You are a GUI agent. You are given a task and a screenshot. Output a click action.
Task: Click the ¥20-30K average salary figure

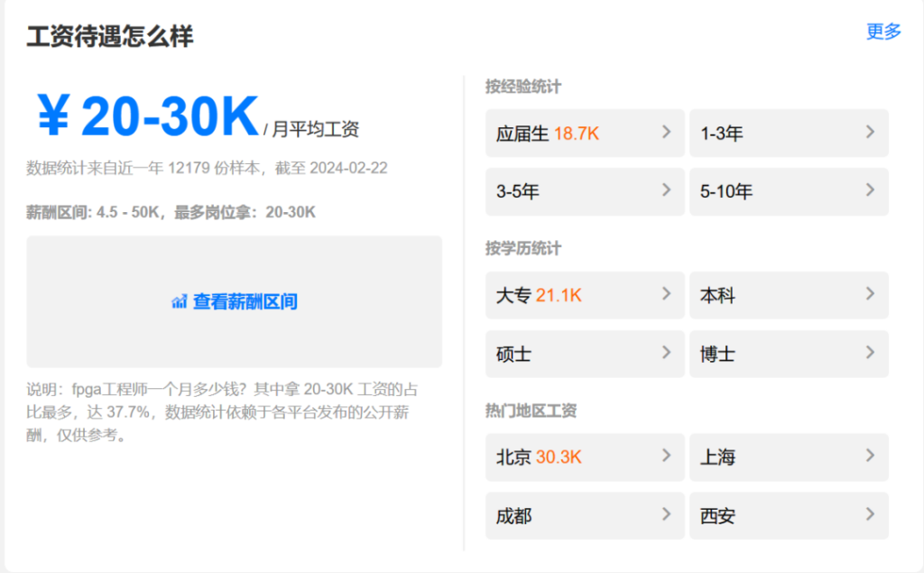pyautogui.click(x=149, y=117)
